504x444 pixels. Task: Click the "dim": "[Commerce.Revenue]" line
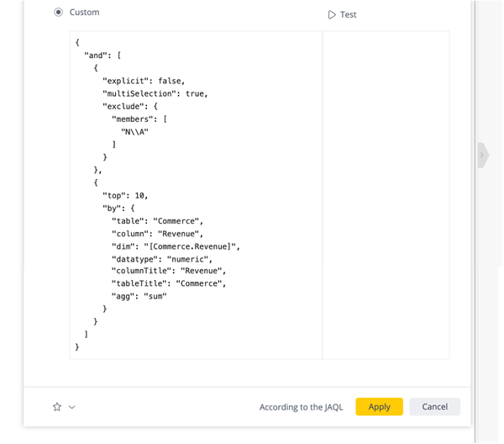[x=176, y=246]
